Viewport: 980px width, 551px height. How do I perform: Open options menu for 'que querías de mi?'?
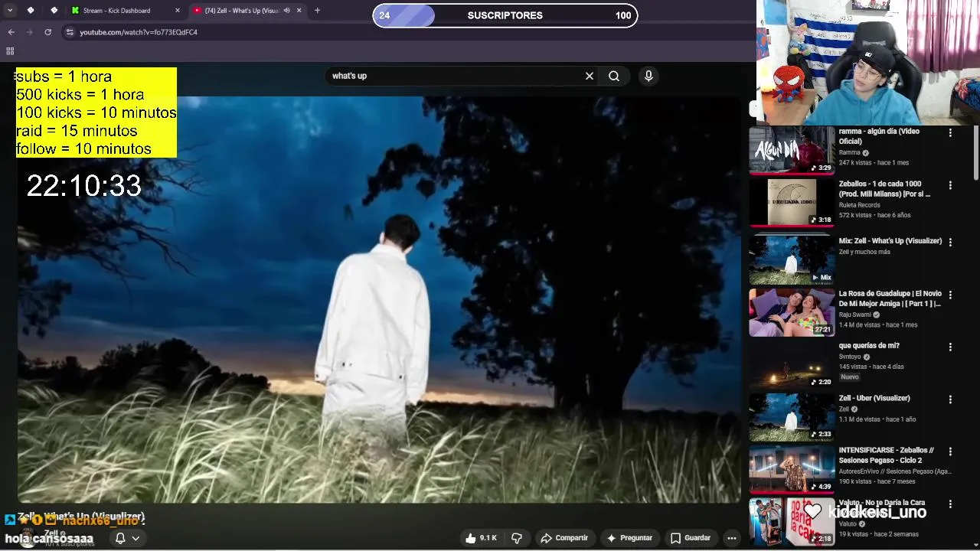[950, 347]
